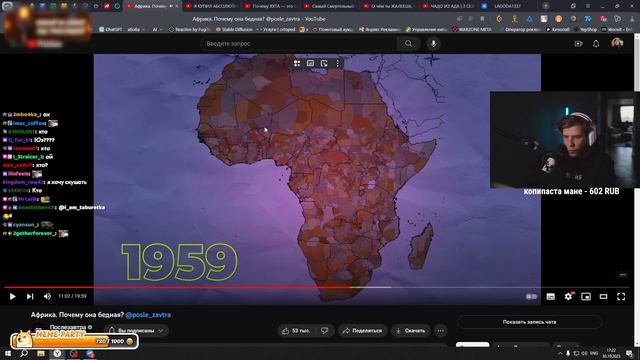Expand the Вы подписаны subscription dropdown
This screenshot has width=640, height=360.
click(x=136, y=331)
